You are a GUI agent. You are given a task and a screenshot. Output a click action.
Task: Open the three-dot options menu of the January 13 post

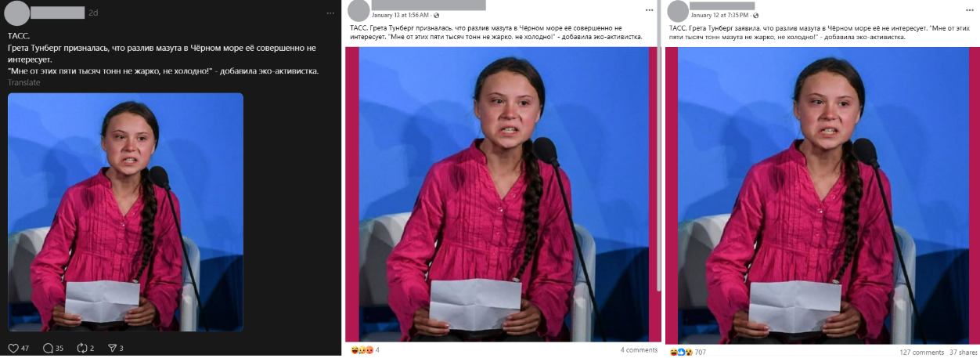pos(650,10)
